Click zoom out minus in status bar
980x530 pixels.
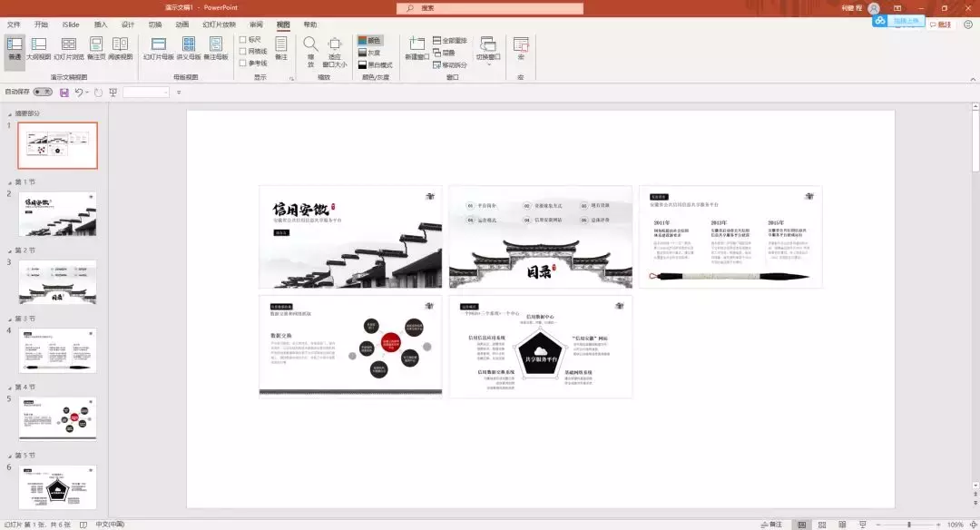coord(878,525)
